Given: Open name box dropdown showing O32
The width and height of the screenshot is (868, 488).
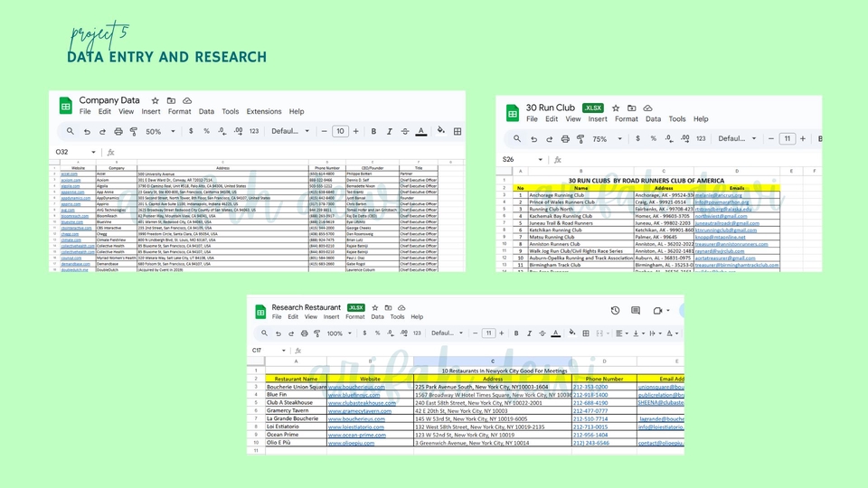Looking at the screenshot, I should point(93,152).
